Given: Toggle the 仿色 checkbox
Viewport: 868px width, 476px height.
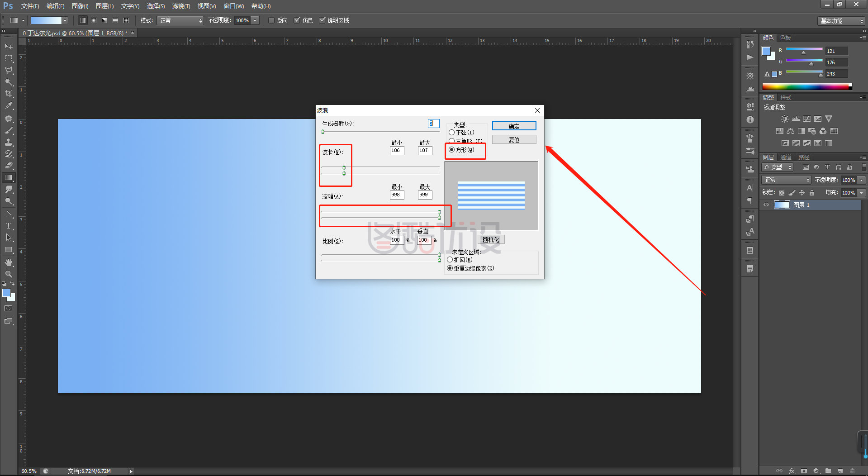Looking at the screenshot, I should [x=297, y=20].
